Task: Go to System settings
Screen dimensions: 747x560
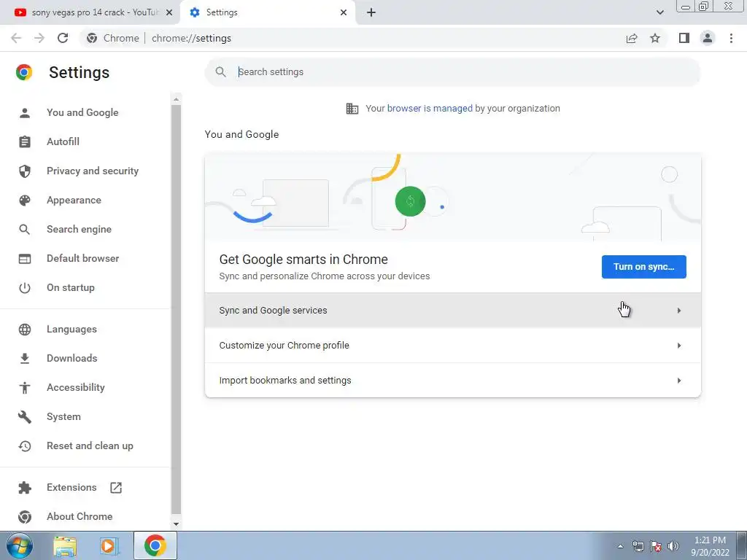Action: 63,416
